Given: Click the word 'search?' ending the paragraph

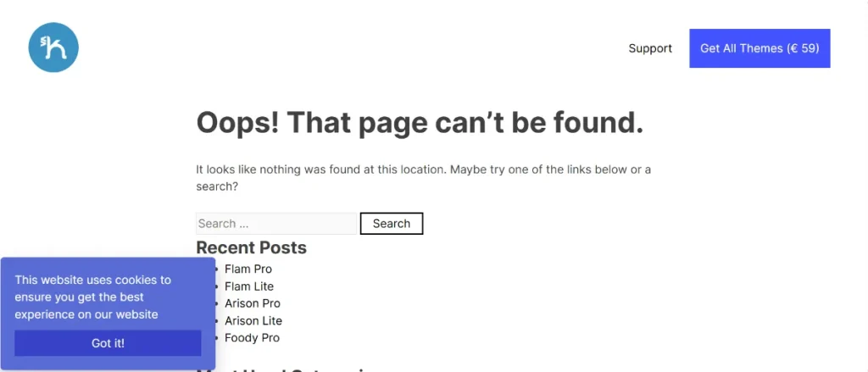Looking at the screenshot, I should coord(217,186).
